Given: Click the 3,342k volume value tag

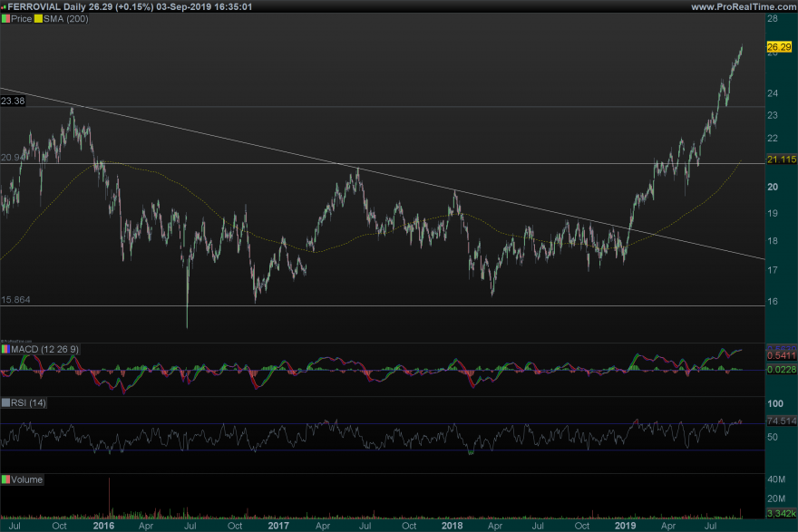Looking at the screenshot, I should click(782, 514).
